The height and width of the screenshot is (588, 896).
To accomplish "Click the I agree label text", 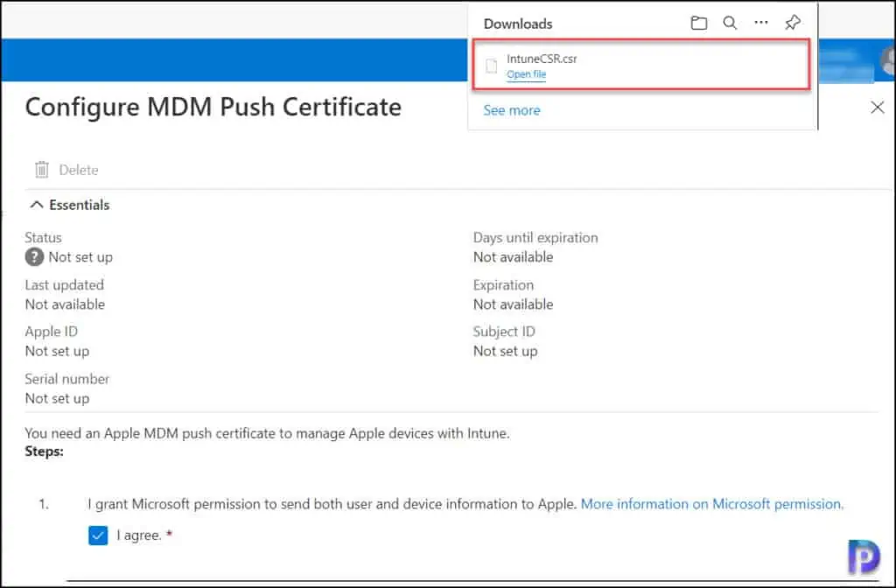I will tap(139, 535).
